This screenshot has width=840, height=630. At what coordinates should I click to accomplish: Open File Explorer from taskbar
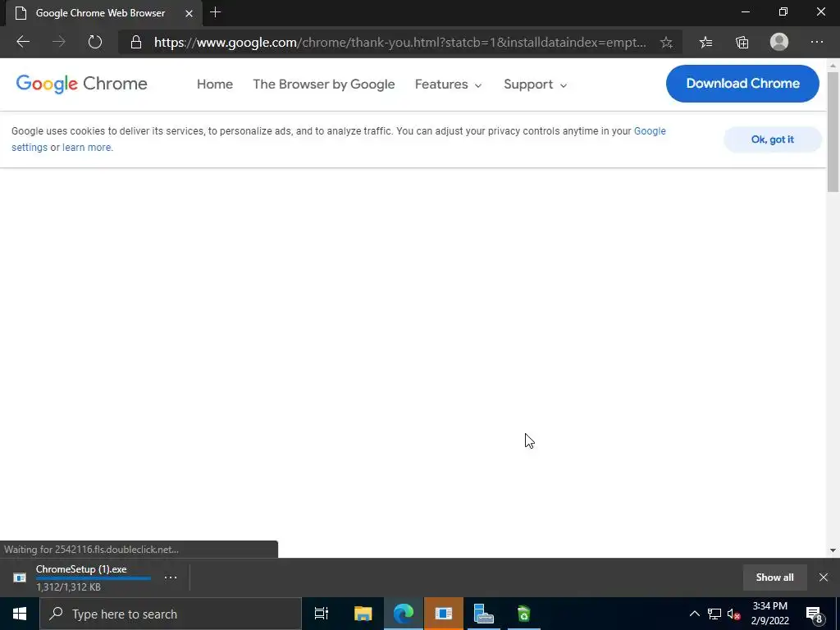click(363, 614)
